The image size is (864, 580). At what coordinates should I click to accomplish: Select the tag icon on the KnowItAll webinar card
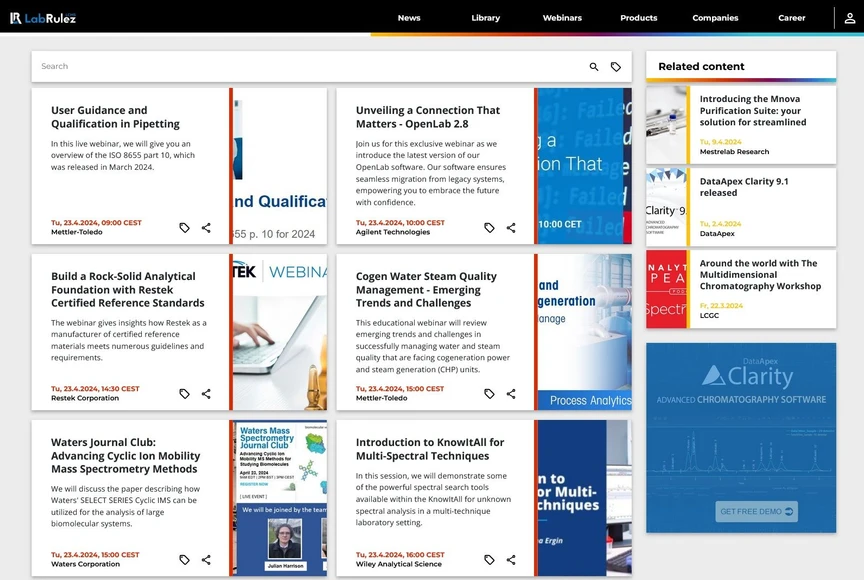489,560
